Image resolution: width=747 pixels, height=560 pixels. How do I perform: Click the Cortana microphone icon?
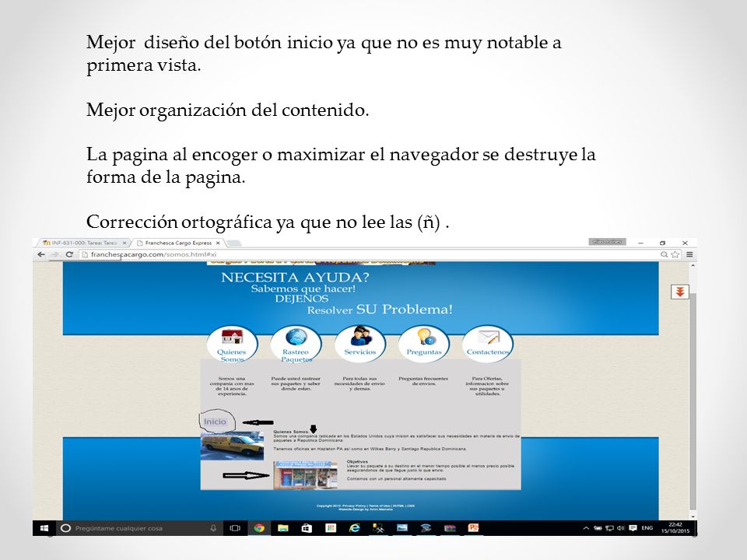(213, 528)
